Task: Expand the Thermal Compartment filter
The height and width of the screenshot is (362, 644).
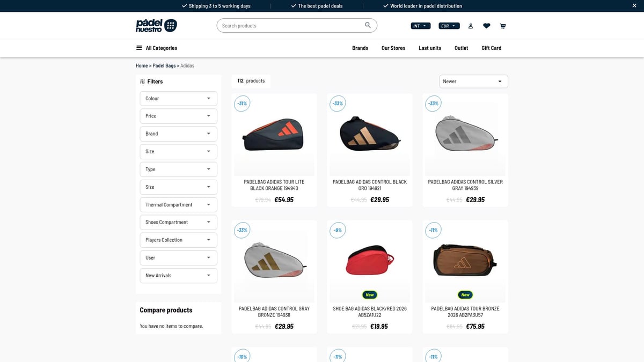Action: 179,204
